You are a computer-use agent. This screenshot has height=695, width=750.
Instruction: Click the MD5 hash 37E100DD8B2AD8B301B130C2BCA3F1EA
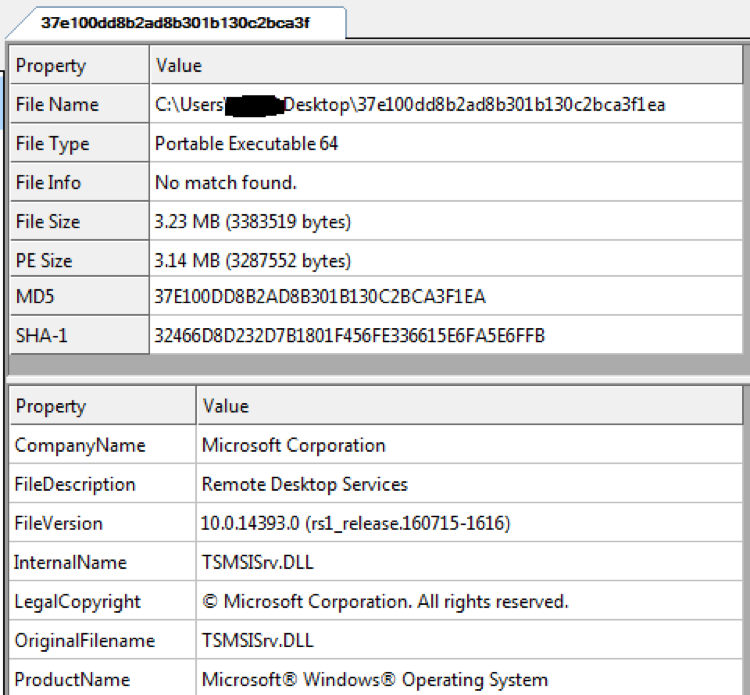coord(320,297)
